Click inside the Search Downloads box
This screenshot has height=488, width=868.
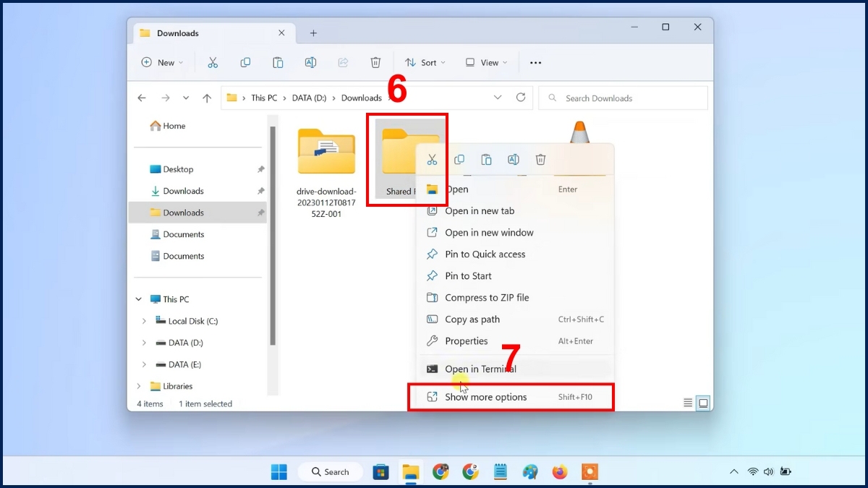point(622,97)
